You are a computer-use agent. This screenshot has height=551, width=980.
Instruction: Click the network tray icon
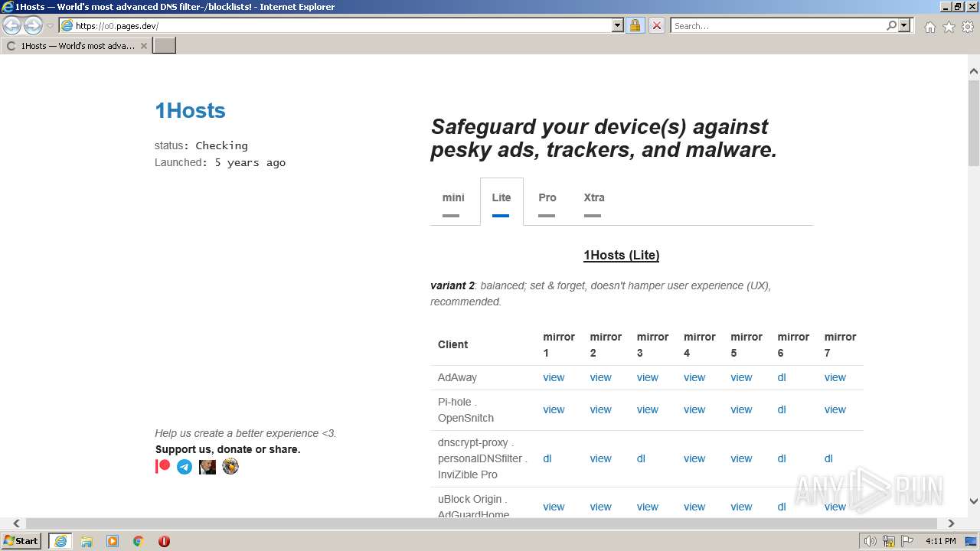[x=889, y=541]
